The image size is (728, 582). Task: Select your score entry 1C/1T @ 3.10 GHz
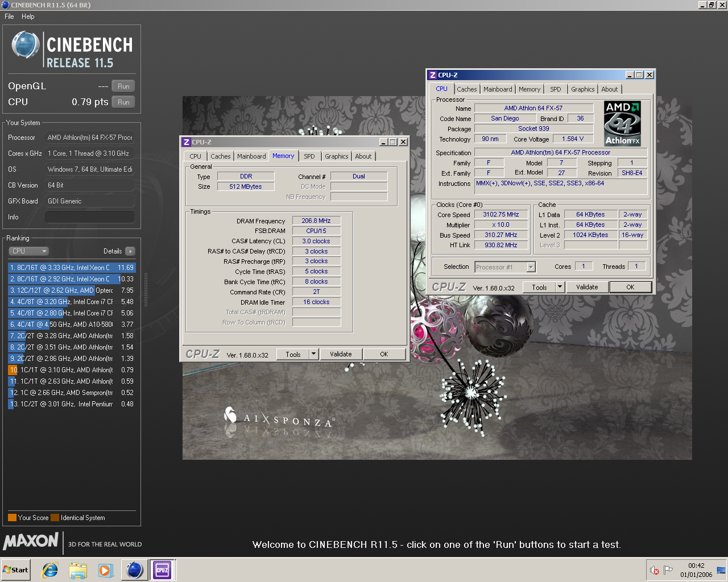tap(72, 370)
